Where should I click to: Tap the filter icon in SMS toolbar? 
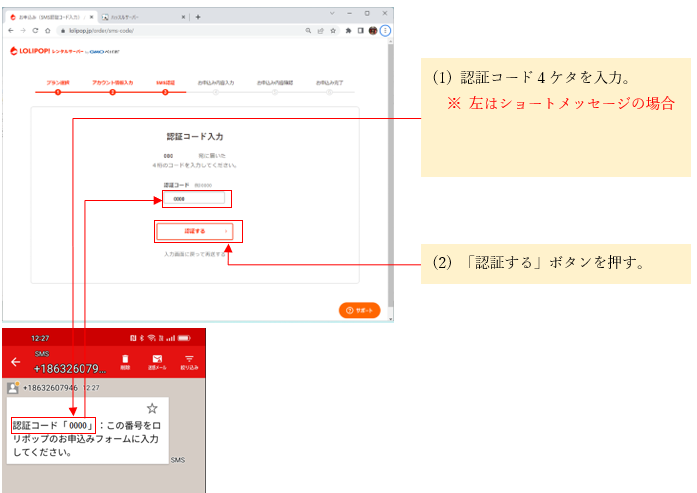coord(187,360)
